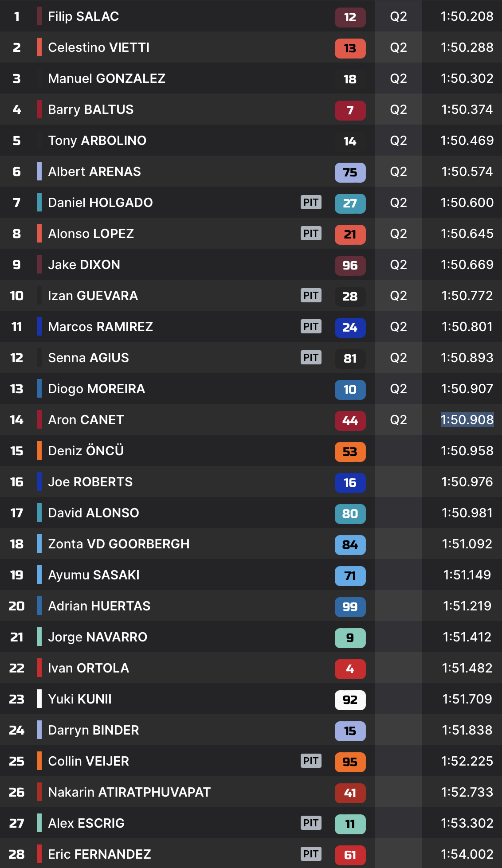502x868 pixels.
Task: Click Nakarin Atiratphuvapat's name
Action: tap(129, 792)
